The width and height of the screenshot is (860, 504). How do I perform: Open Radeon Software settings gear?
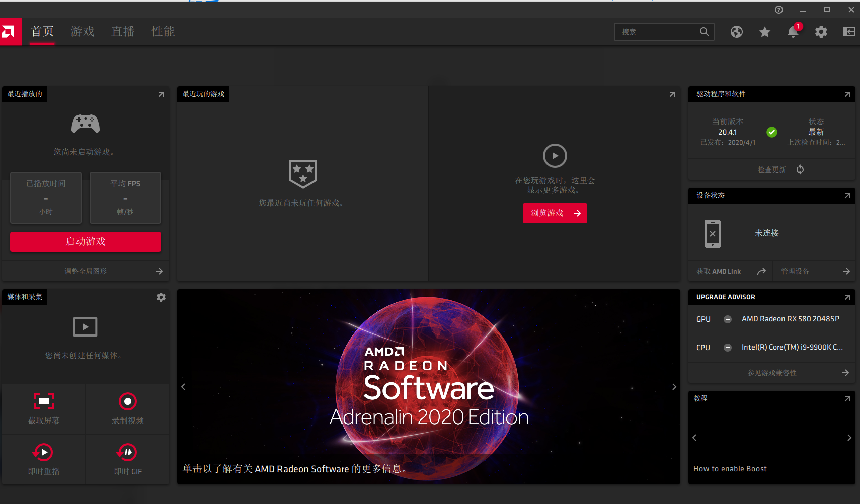point(821,32)
